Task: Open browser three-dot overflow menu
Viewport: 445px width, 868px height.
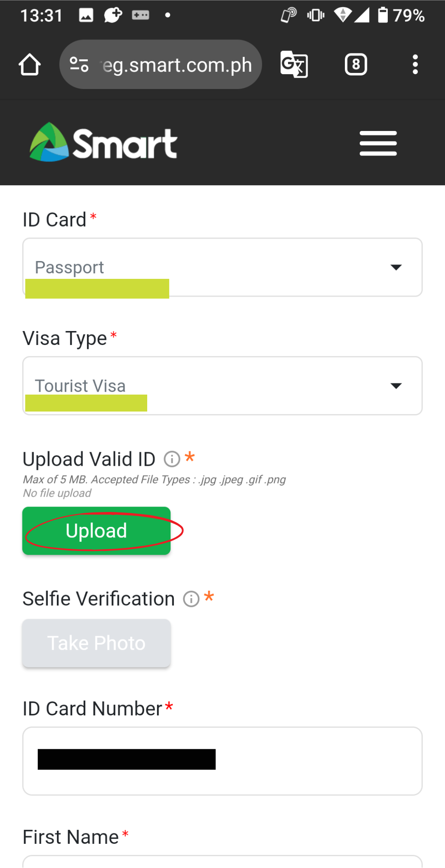Action: tap(415, 64)
